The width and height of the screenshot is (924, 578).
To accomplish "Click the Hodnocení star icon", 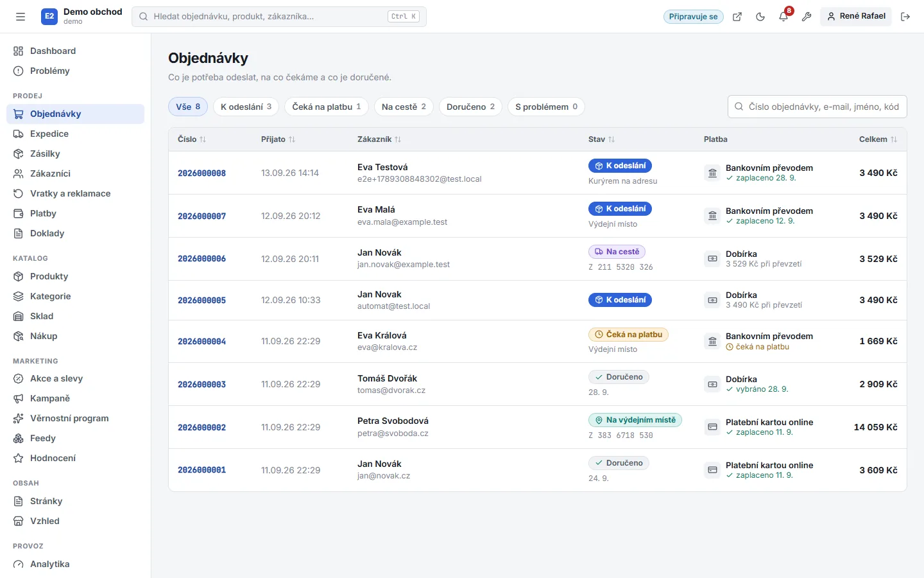I will pos(19,458).
